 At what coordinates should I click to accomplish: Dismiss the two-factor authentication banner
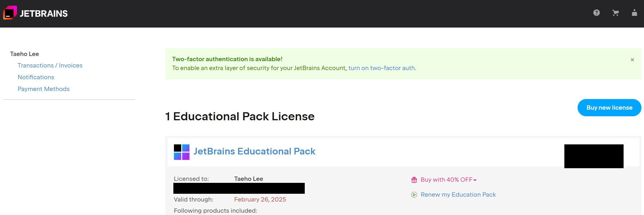click(x=632, y=60)
